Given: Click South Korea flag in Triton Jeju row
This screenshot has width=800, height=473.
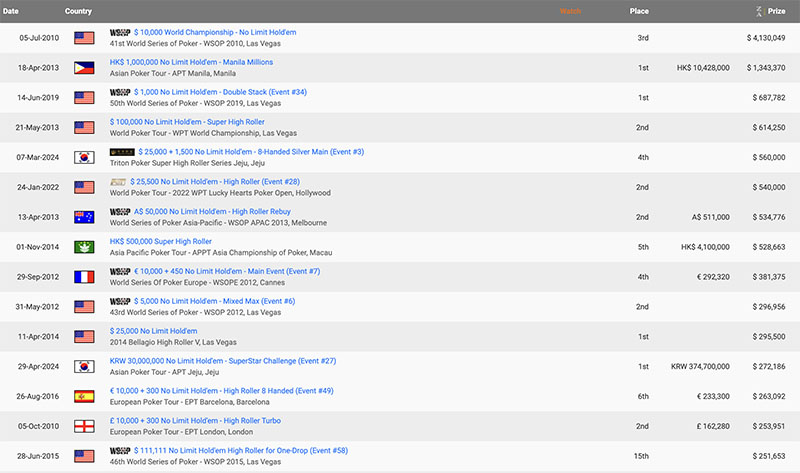Looking at the screenshot, I should click(84, 158).
